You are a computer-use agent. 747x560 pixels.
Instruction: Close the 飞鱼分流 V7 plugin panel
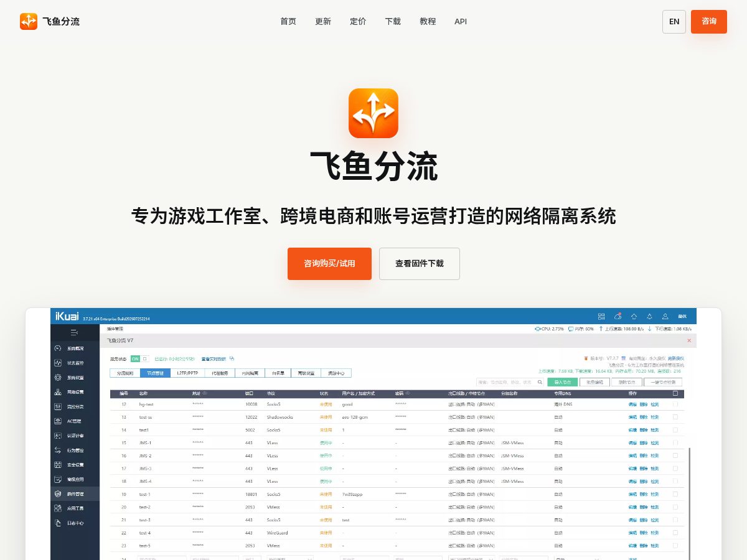point(689,340)
